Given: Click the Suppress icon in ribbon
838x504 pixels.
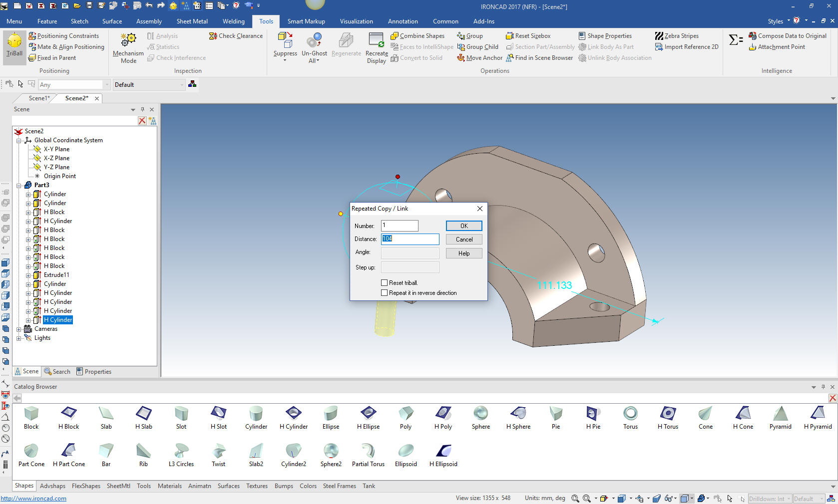Looking at the screenshot, I should pyautogui.click(x=285, y=40).
